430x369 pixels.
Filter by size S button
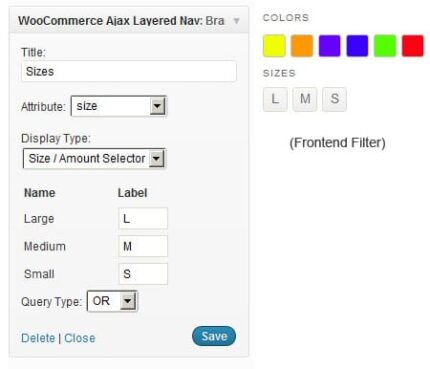tap(334, 99)
